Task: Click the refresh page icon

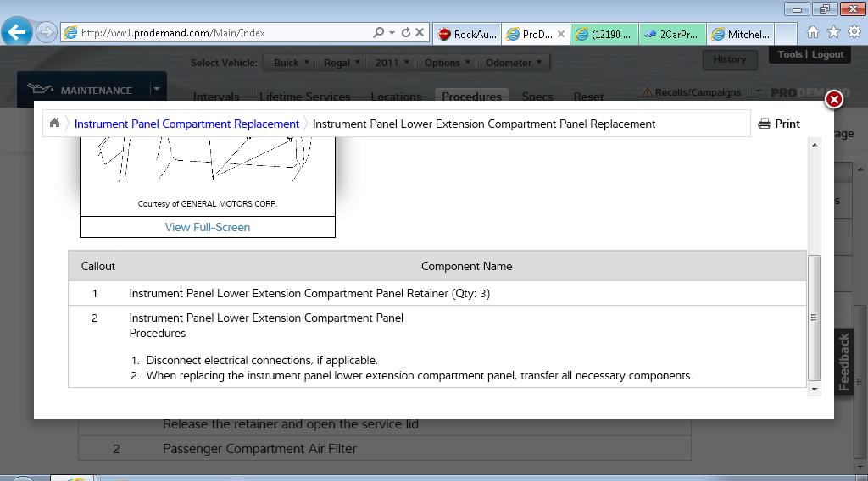Action: (x=406, y=33)
